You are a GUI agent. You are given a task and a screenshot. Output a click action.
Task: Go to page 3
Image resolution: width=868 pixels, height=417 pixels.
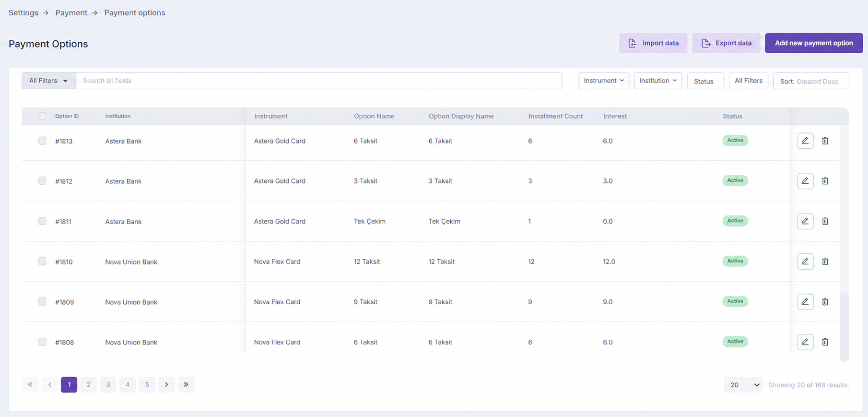[x=108, y=384]
